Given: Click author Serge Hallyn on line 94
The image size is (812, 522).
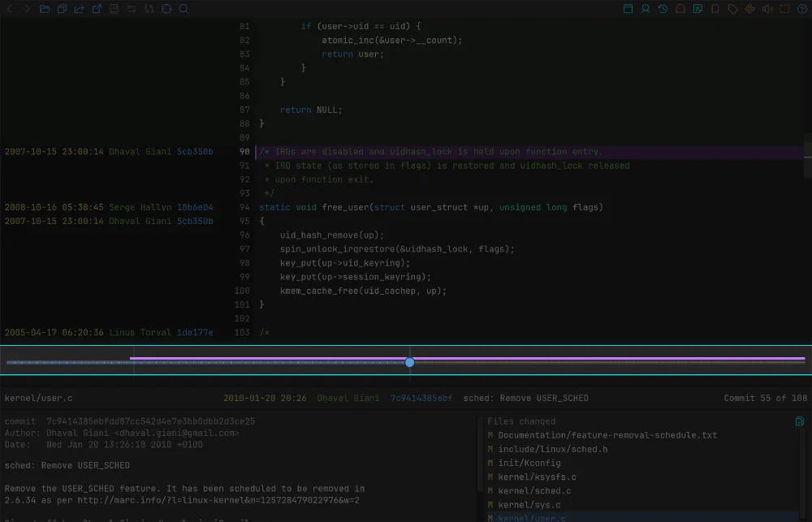Looking at the screenshot, I should tap(140, 207).
